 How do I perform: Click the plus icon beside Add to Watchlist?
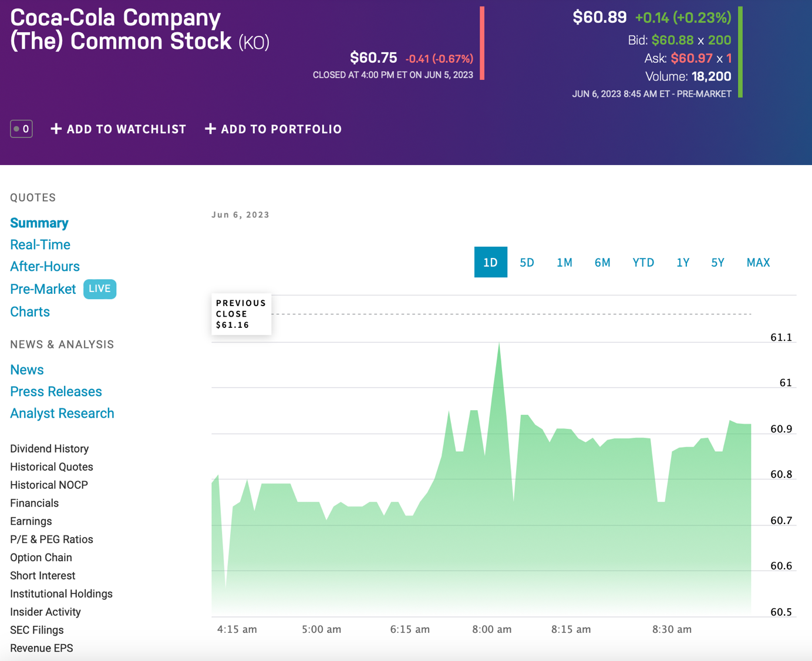click(x=56, y=129)
